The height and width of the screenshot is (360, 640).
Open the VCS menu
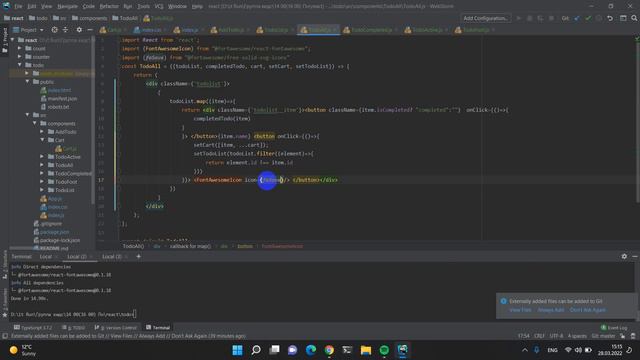click(x=159, y=7)
